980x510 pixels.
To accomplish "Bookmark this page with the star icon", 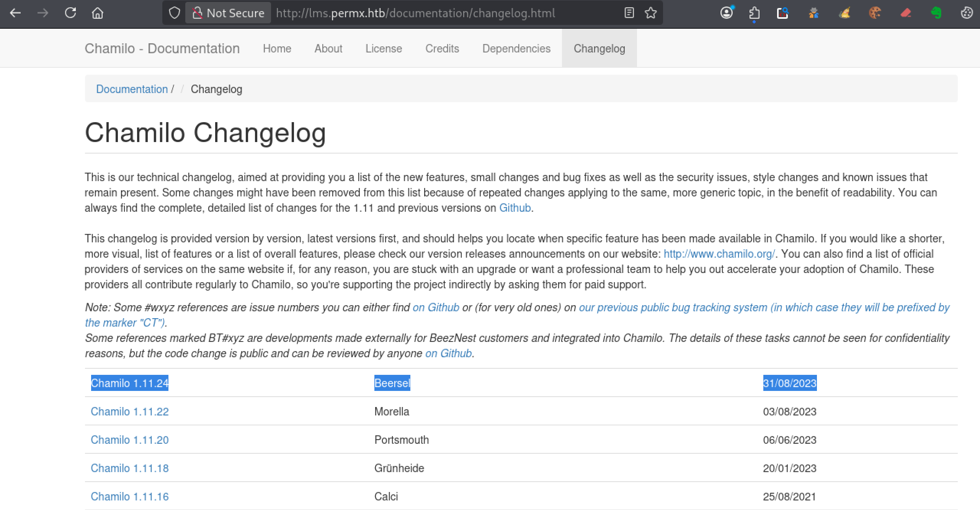I will tap(651, 13).
